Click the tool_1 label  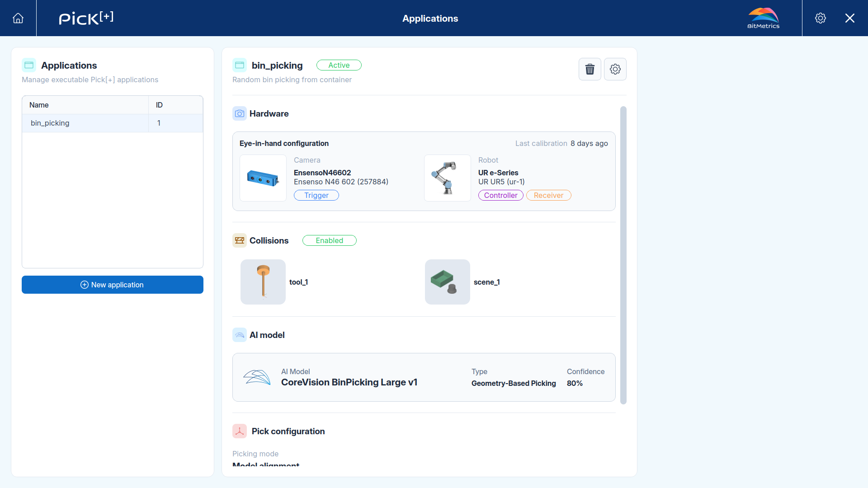298,282
